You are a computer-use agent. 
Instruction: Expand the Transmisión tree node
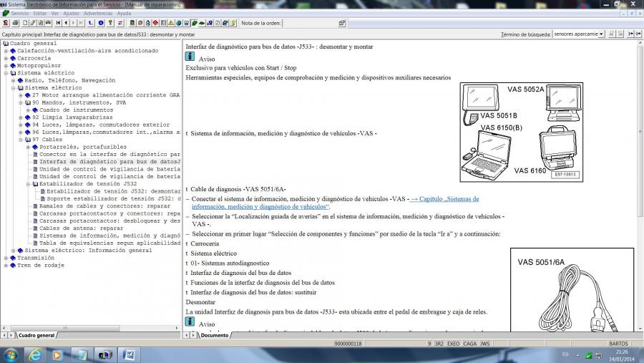pyautogui.click(x=6, y=258)
